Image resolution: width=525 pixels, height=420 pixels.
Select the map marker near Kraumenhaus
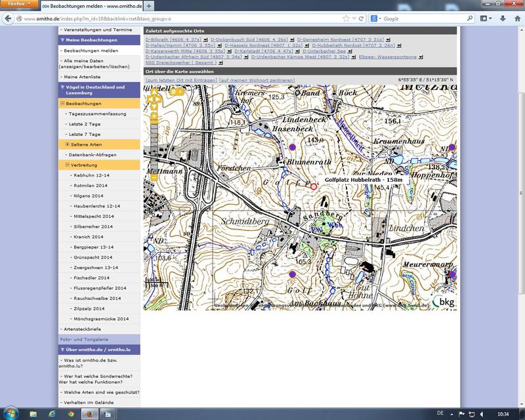pyautogui.click(x=452, y=147)
